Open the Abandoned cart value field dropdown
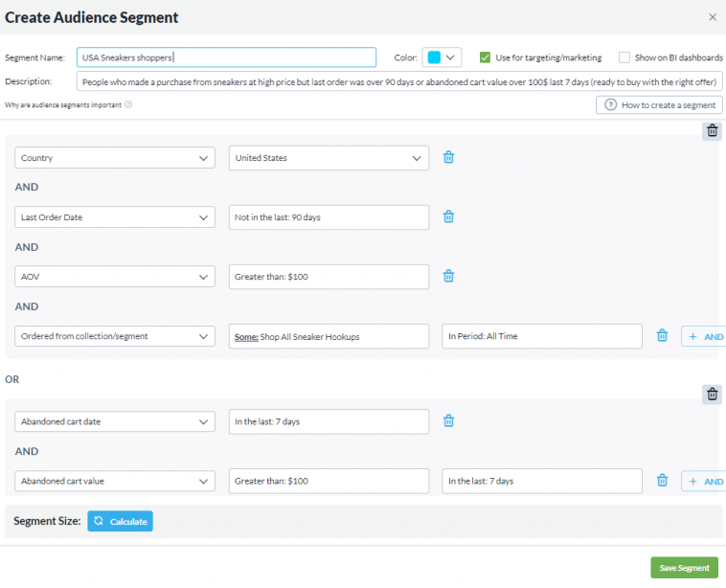Screen dimensions: 726x588 (x=115, y=481)
